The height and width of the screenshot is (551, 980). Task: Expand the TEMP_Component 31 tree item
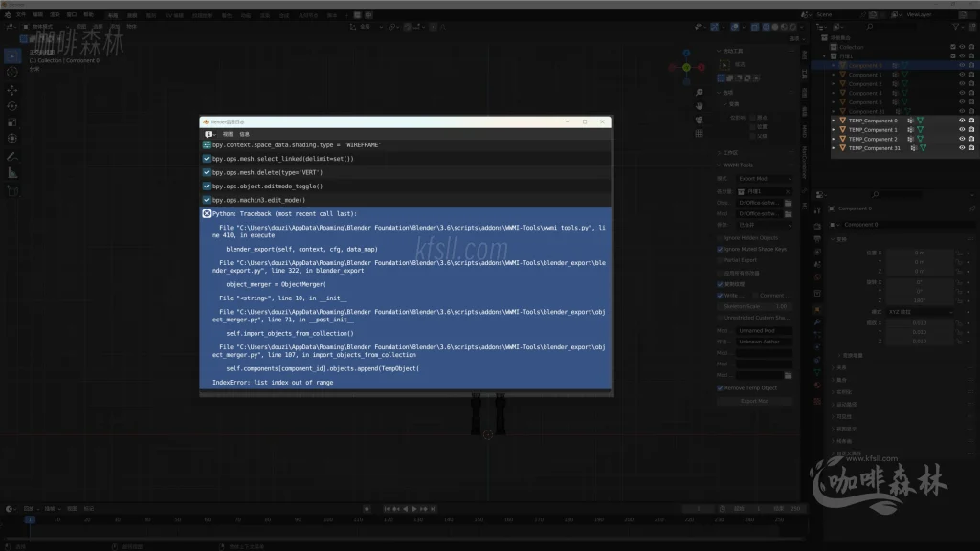(x=834, y=148)
